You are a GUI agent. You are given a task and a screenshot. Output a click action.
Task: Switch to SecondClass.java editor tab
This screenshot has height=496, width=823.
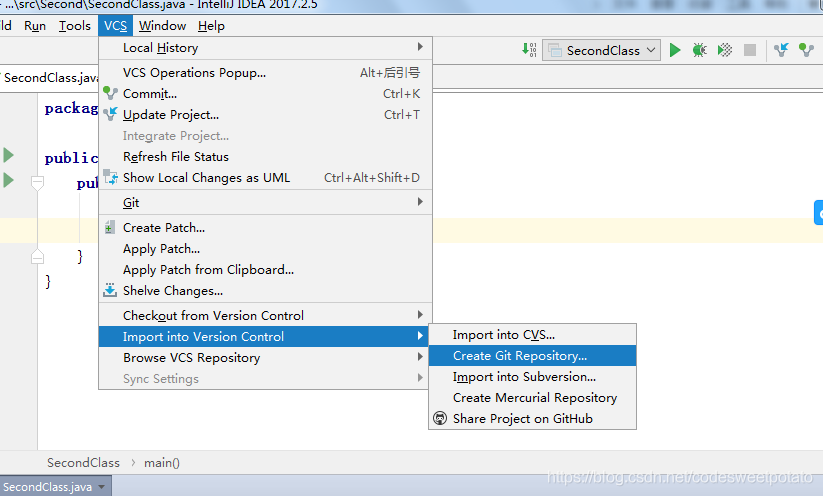pos(49,78)
